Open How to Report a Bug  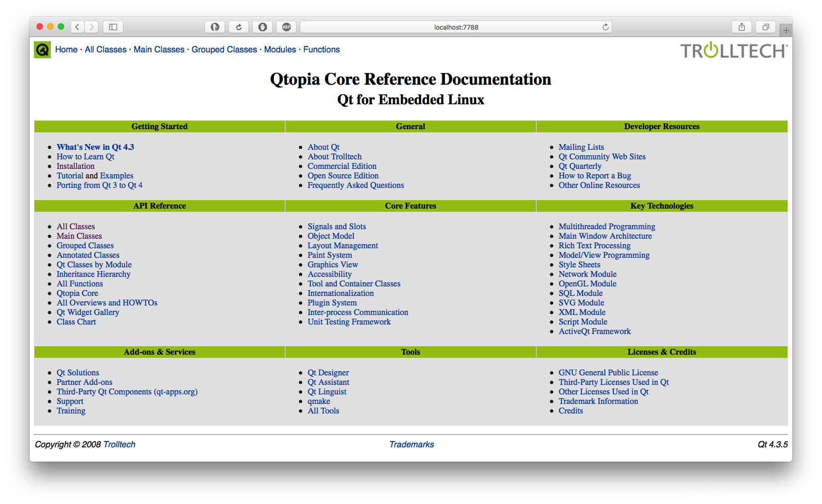click(595, 176)
